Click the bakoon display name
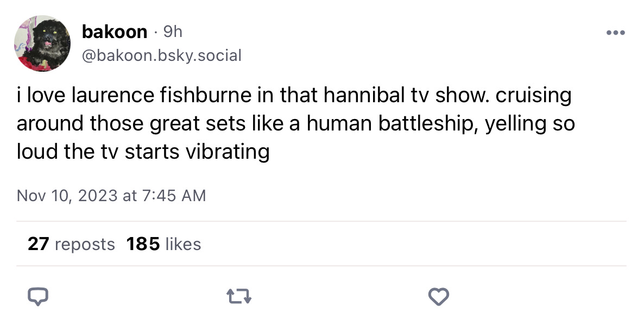Viewport: 644px width, 324px height. tap(114, 31)
